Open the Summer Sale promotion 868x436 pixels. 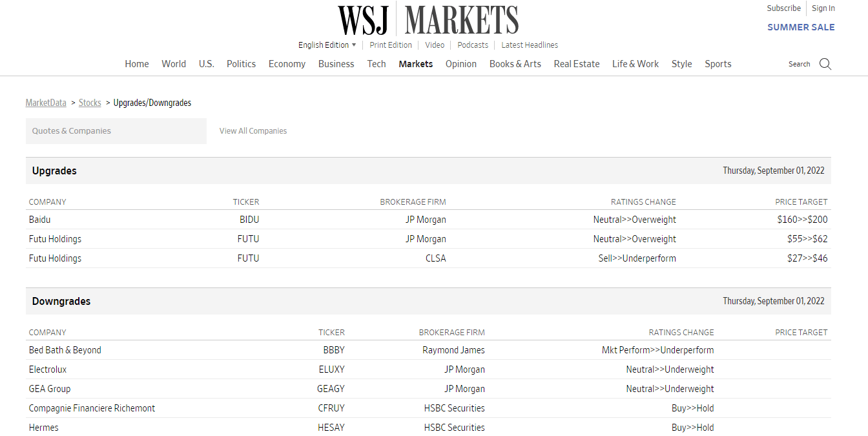coord(801,27)
